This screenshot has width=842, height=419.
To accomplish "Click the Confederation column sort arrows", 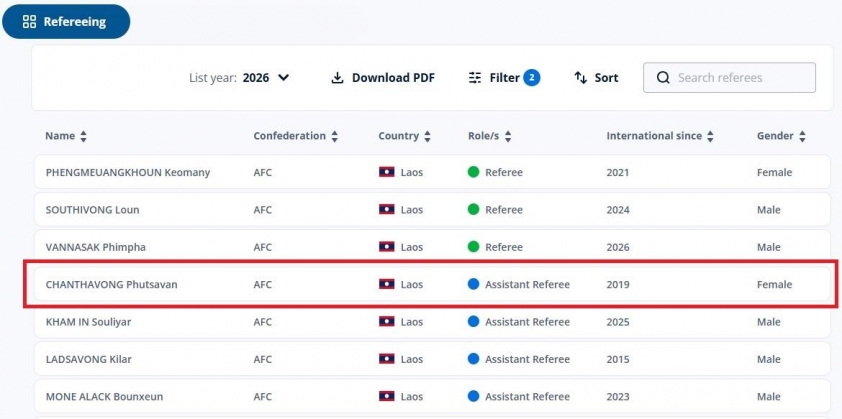I will (335, 136).
